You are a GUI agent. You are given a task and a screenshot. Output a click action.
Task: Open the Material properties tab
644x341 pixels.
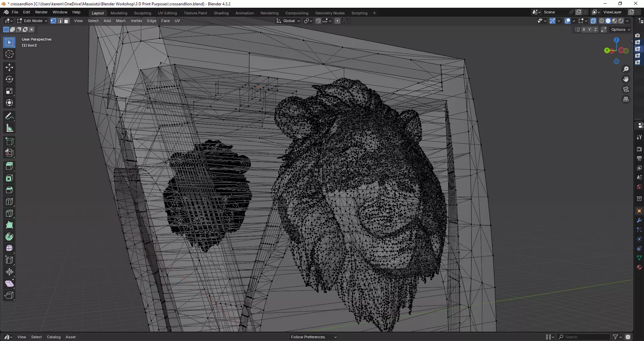639,267
